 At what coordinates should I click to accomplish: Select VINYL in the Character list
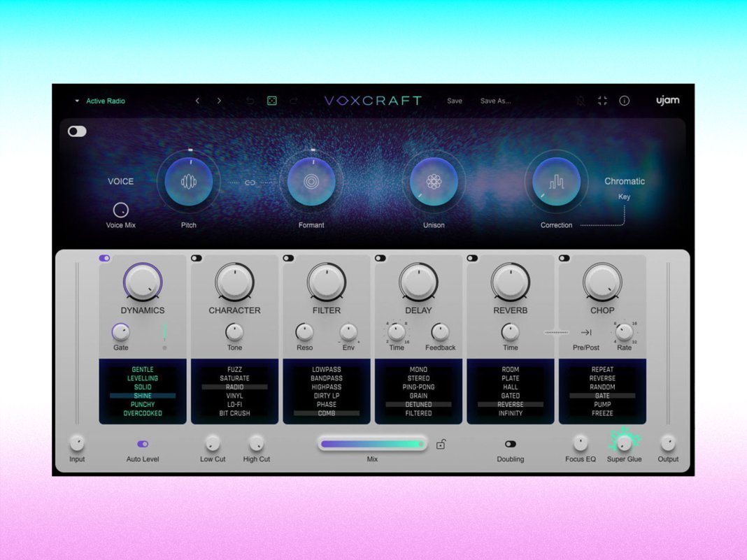coord(234,396)
